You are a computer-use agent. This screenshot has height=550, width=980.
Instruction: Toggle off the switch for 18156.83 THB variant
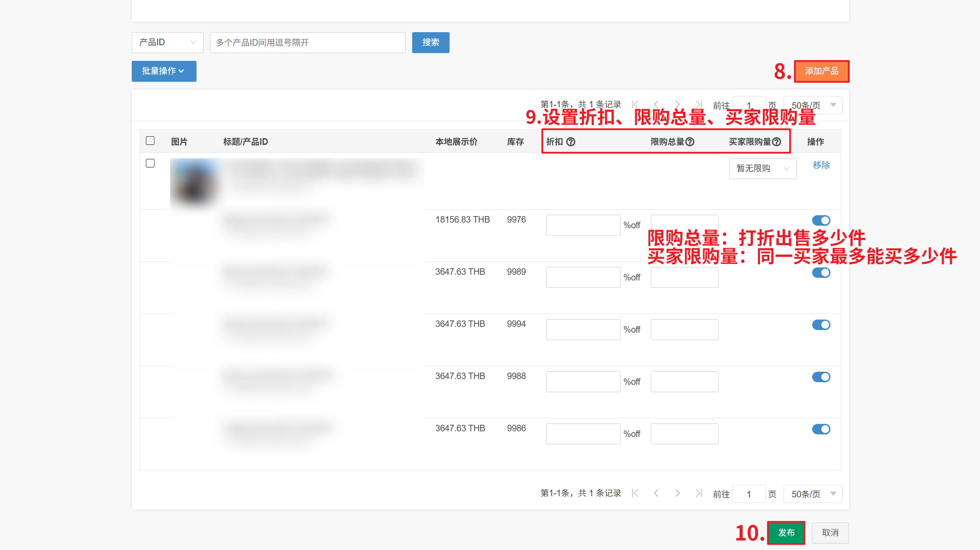point(821,220)
